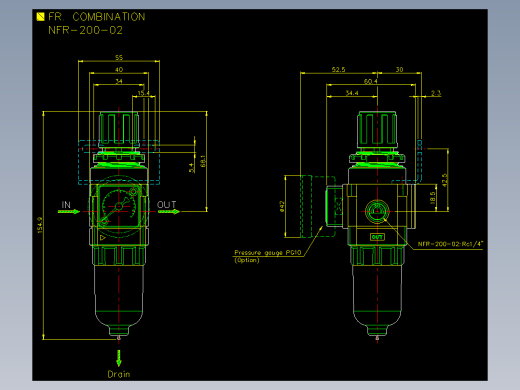Viewport: 520px width, 390px height.
Task: Select the pressure gauge dial in the front view
Action: (x=119, y=207)
